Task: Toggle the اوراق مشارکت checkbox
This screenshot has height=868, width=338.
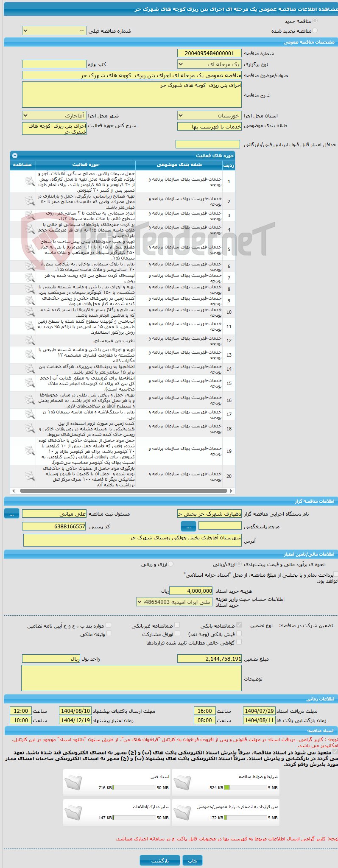Action: (x=178, y=634)
